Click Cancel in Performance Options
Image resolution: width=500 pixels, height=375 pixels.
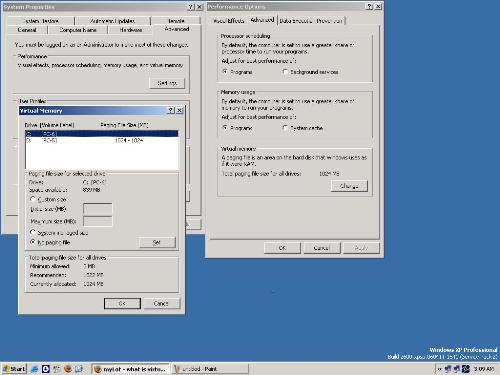pyautogui.click(x=322, y=248)
